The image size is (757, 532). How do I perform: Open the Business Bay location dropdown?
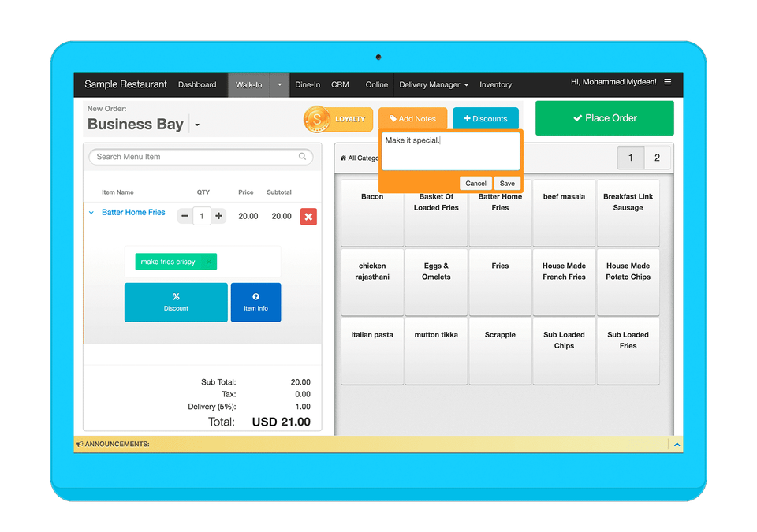point(197,125)
